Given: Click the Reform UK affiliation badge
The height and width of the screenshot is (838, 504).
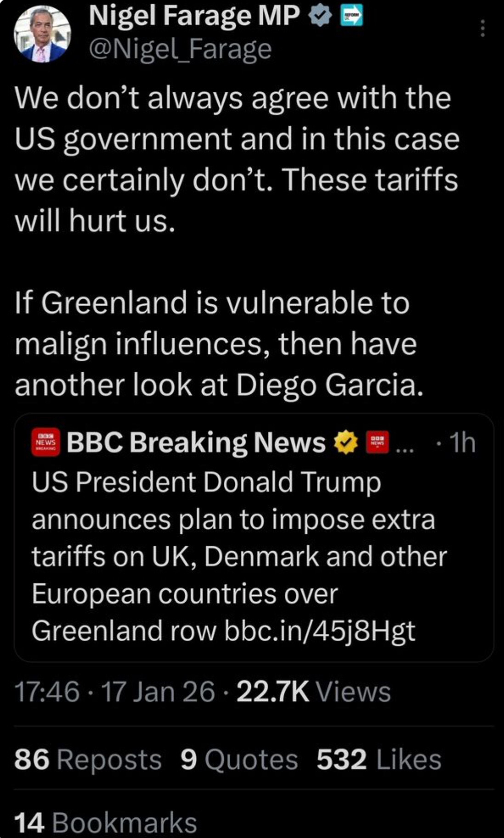Looking at the screenshot, I should (x=351, y=16).
